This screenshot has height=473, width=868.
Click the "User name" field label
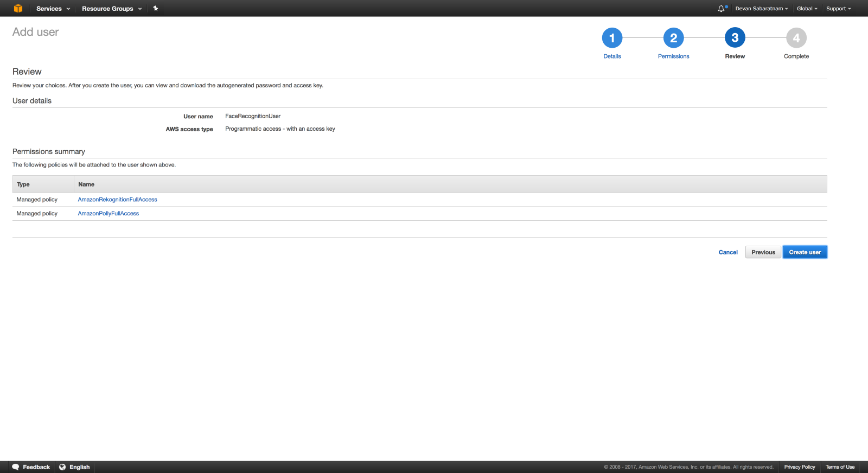pyautogui.click(x=198, y=117)
